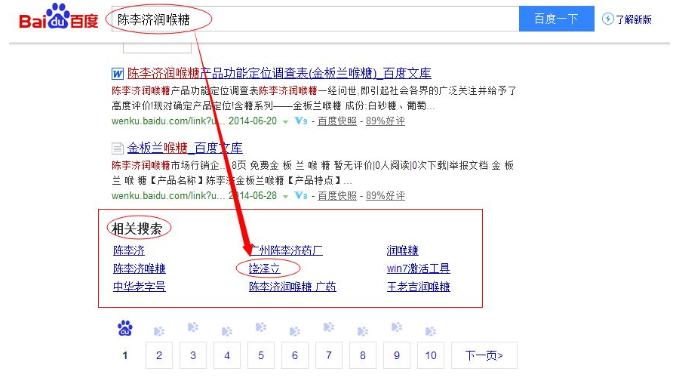Go to results page 5
The width and height of the screenshot is (676, 378).
(261, 355)
